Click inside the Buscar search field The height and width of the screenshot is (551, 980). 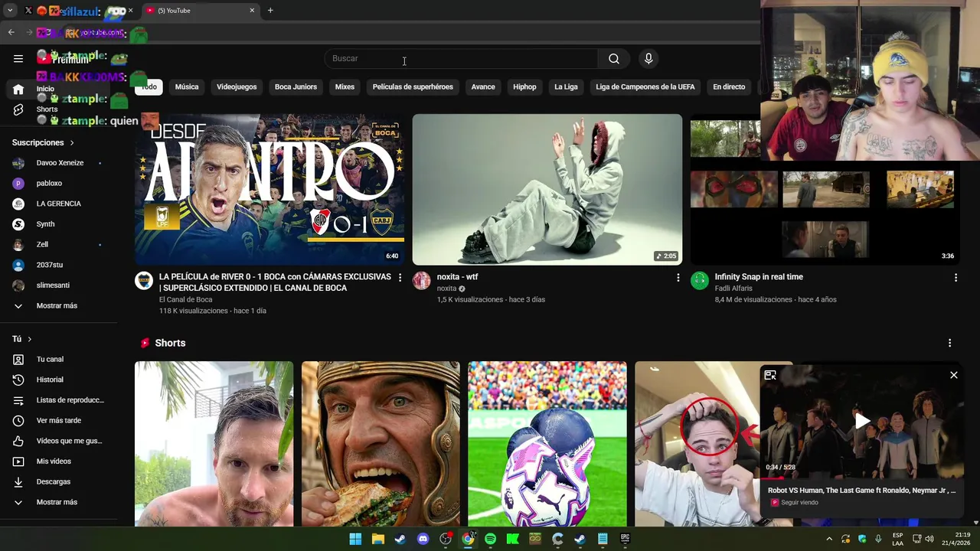coord(461,59)
